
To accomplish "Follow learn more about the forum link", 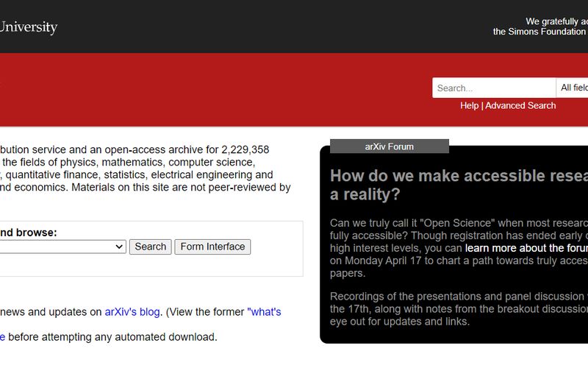I will (x=526, y=248).
